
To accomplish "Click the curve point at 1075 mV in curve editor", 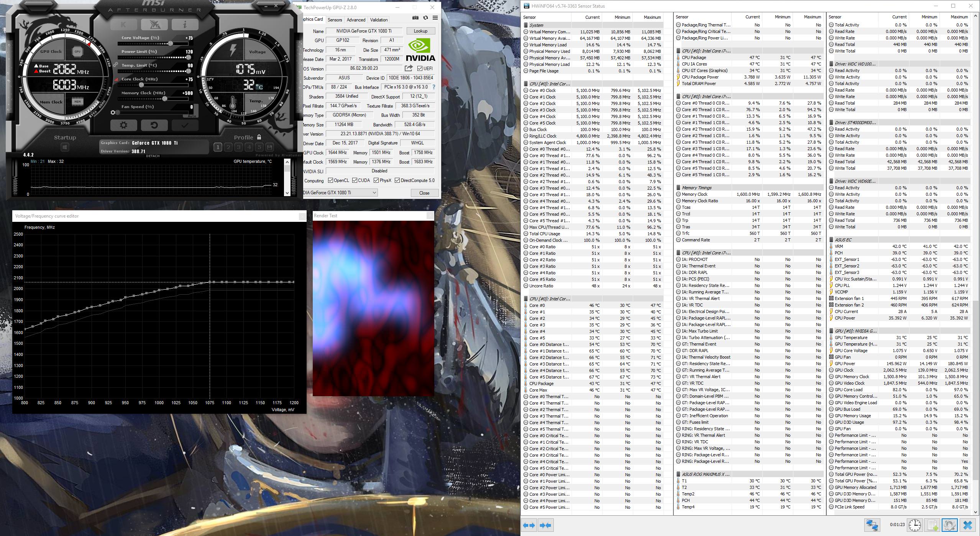I will [x=210, y=282].
